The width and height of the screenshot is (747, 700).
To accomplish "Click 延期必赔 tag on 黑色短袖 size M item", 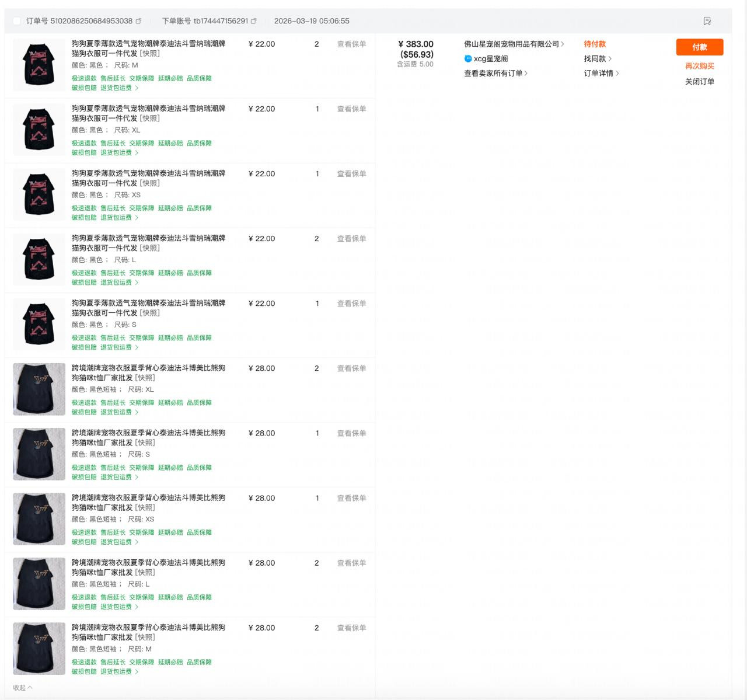I will [170, 662].
